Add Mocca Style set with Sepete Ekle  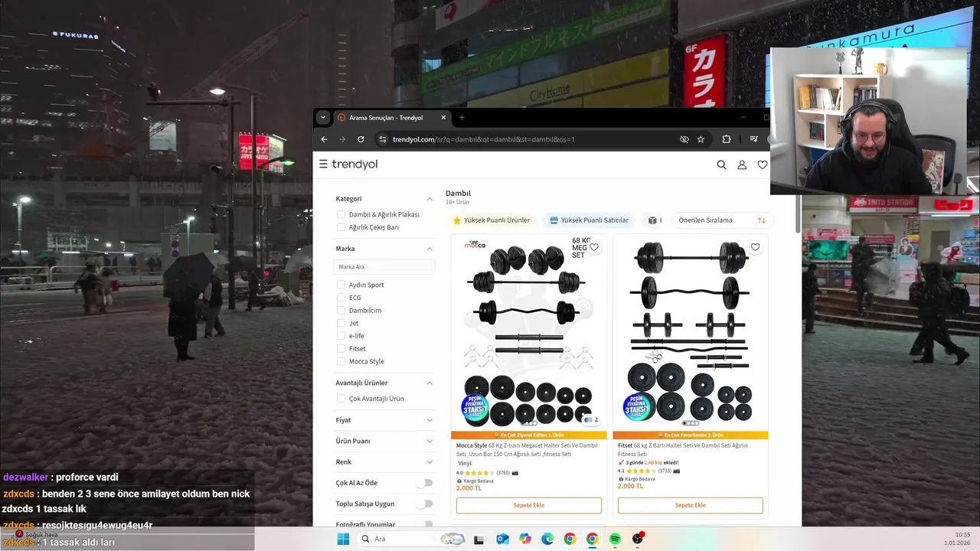529,505
